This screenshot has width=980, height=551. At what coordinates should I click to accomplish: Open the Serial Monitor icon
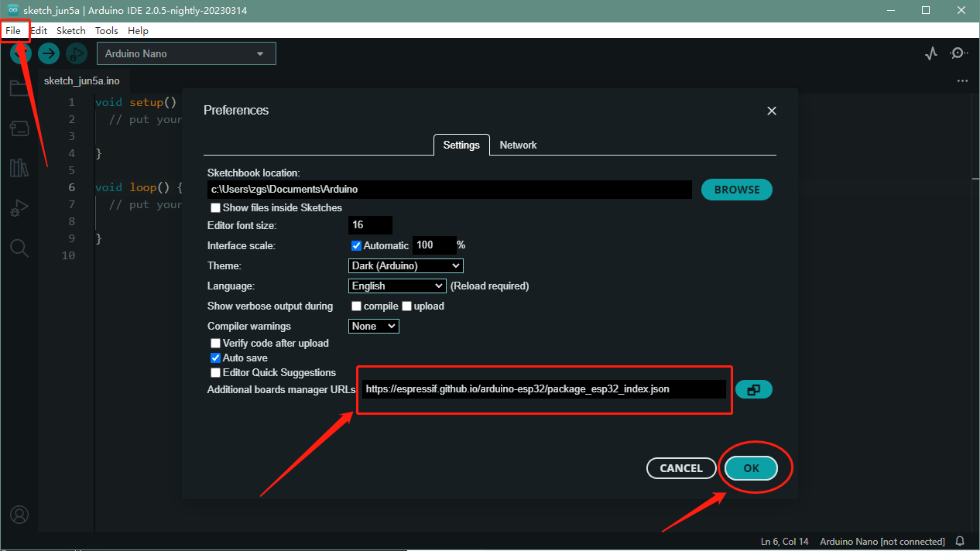pyautogui.click(x=958, y=53)
